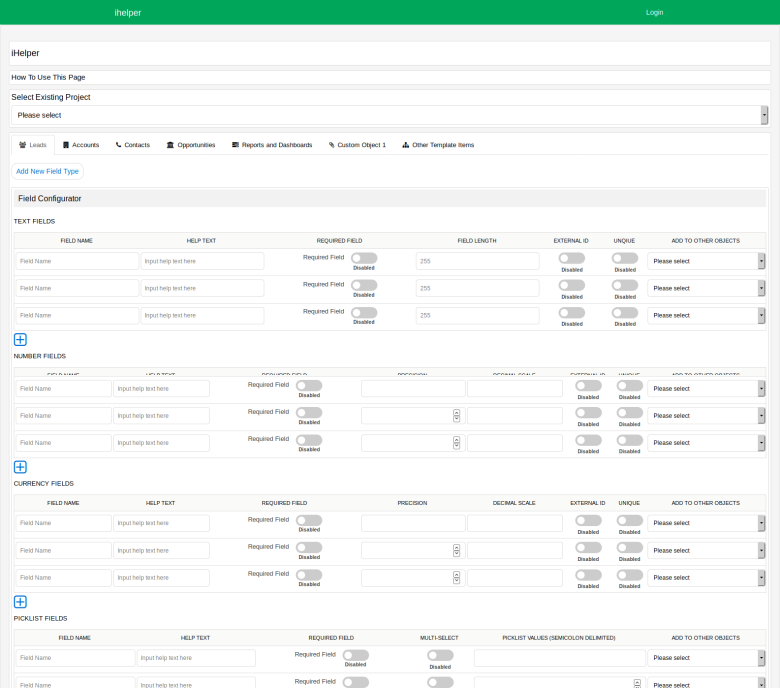Screen dimensions: 780x688
Task: Open Add To Other Objects dropdown, first Picklist row
Action: click(706, 658)
